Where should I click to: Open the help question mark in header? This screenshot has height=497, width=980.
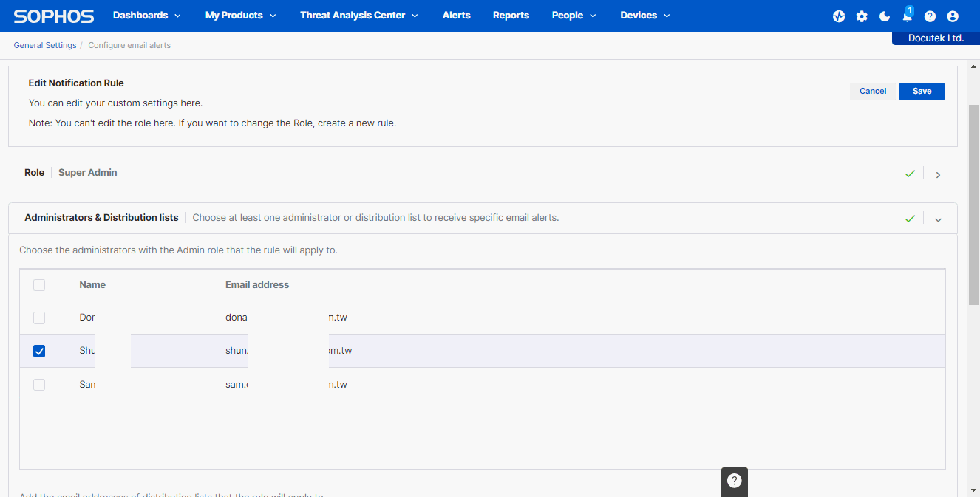pyautogui.click(x=930, y=16)
